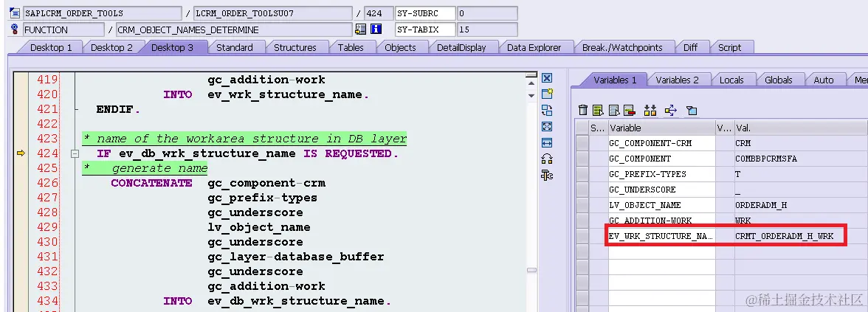The image size is (868, 312).
Task: Click line number 434 in the breakpoint margin
Action: pyautogui.click(x=47, y=300)
